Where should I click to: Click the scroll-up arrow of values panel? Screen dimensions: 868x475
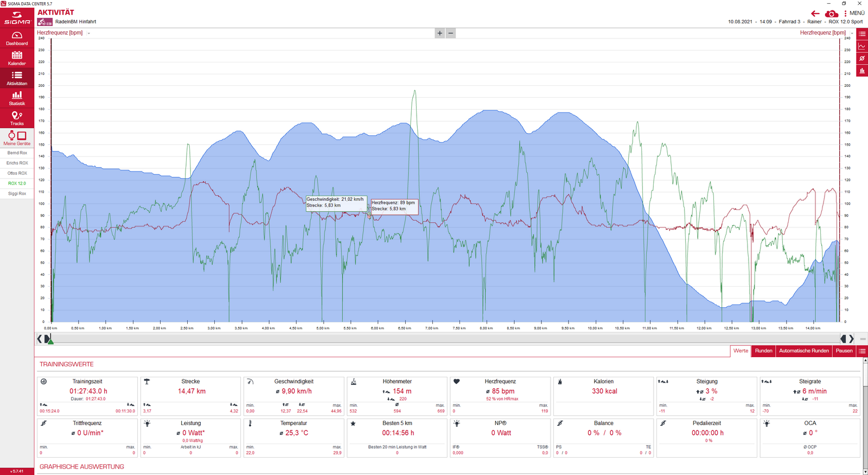(x=864, y=360)
